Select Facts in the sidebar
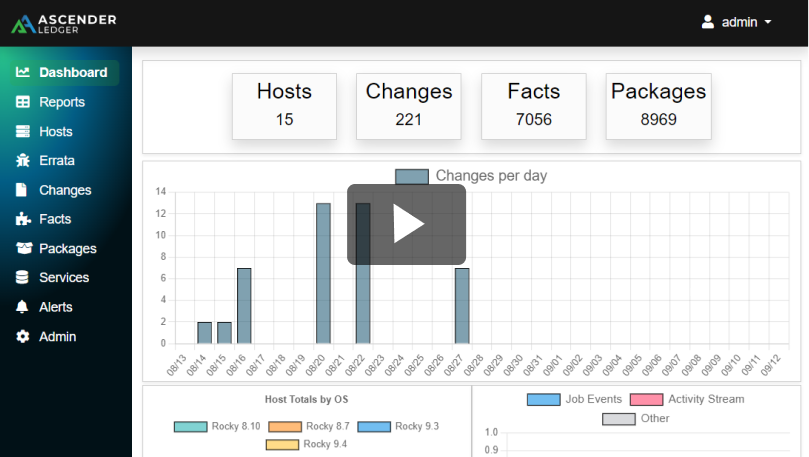Screen dimensions: 809x457 coord(55,219)
